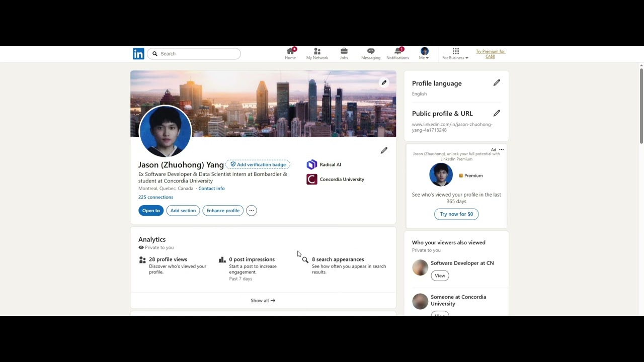Click the Concordia University text

342,179
